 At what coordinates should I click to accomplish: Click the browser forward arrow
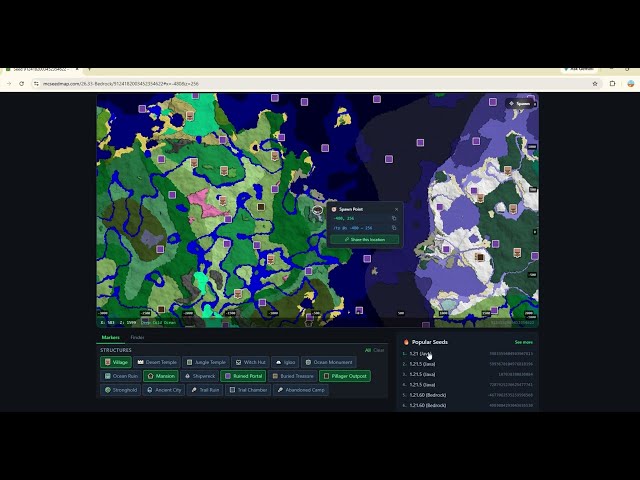(9, 84)
